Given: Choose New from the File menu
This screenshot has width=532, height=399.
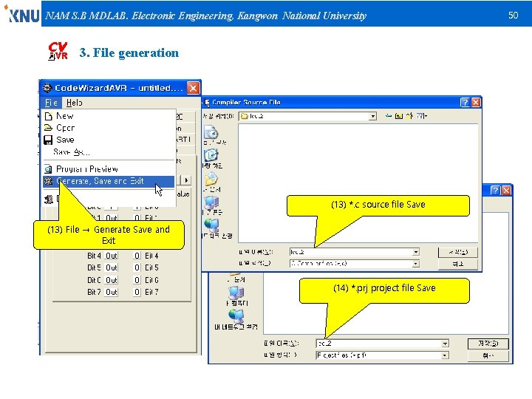Looking at the screenshot, I should pos(109,116).
